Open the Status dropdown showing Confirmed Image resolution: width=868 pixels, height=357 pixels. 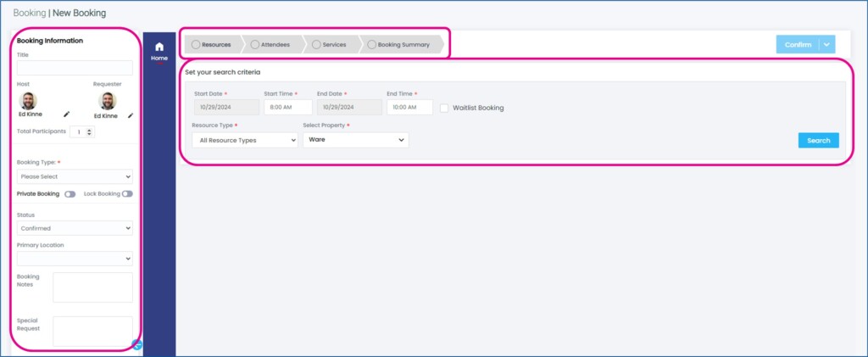75,228
